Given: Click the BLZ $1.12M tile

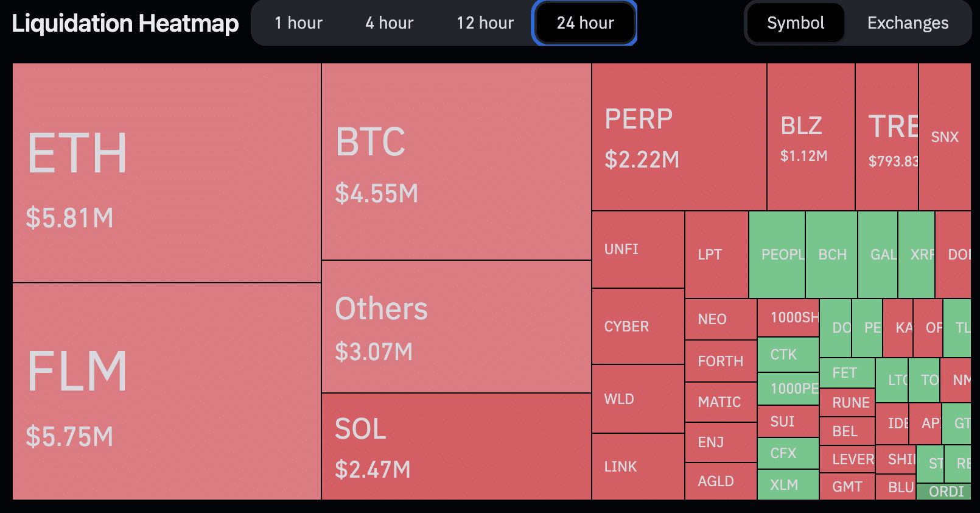Looking at the screenshot, I should coord(810,137).
